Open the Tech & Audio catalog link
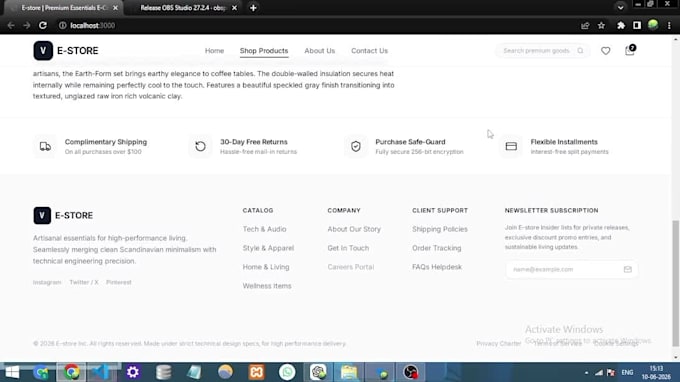Screen dimensions: 680x382 point(264,229)
